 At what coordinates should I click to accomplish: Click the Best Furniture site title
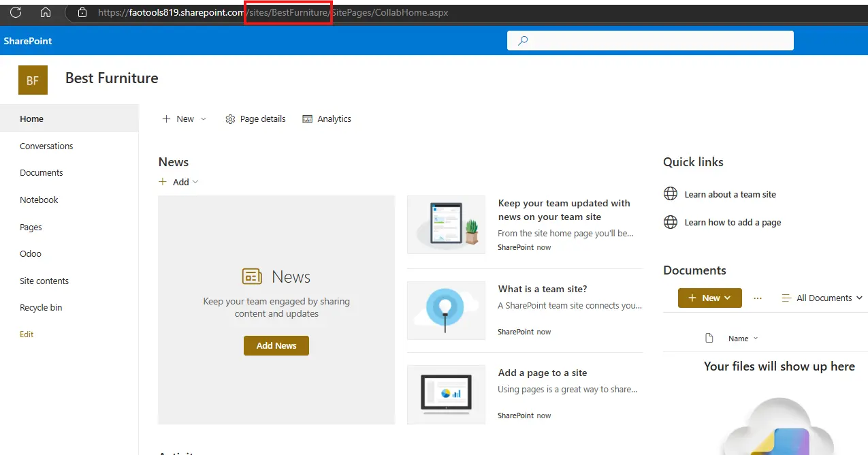point(112,78)
